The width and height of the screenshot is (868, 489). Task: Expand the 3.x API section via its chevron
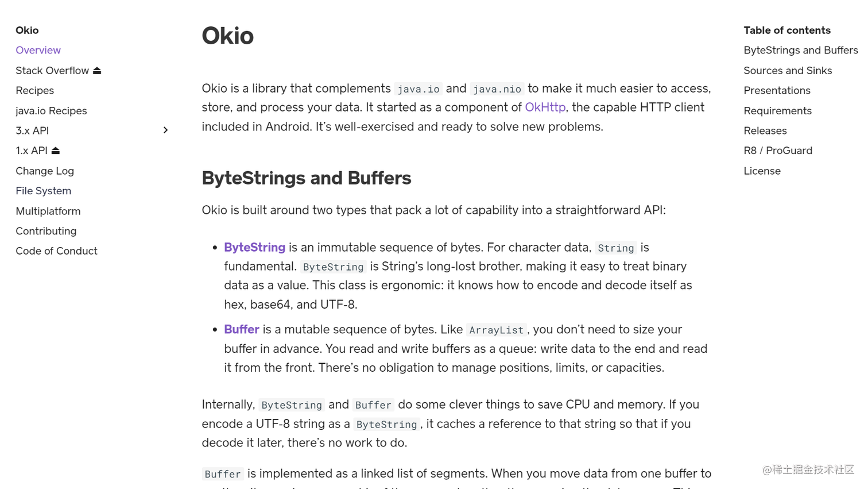tap(165, 130)
